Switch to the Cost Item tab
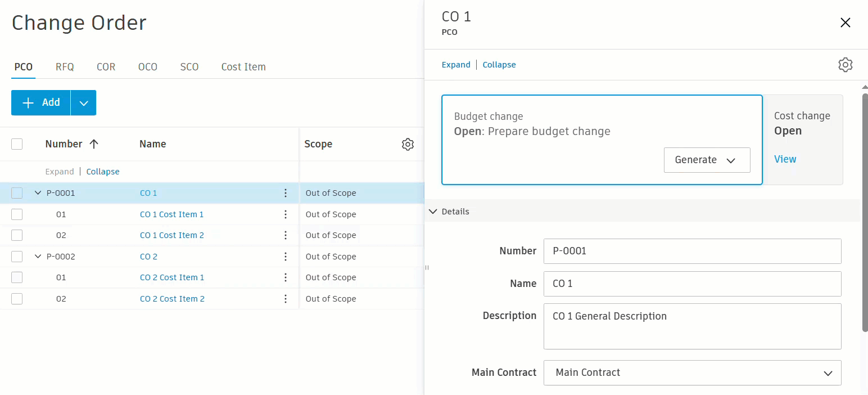 click(243, 67)
